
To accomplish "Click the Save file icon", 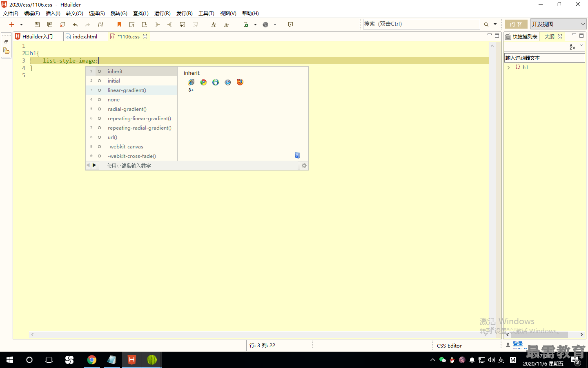I will tap(37, 25).
